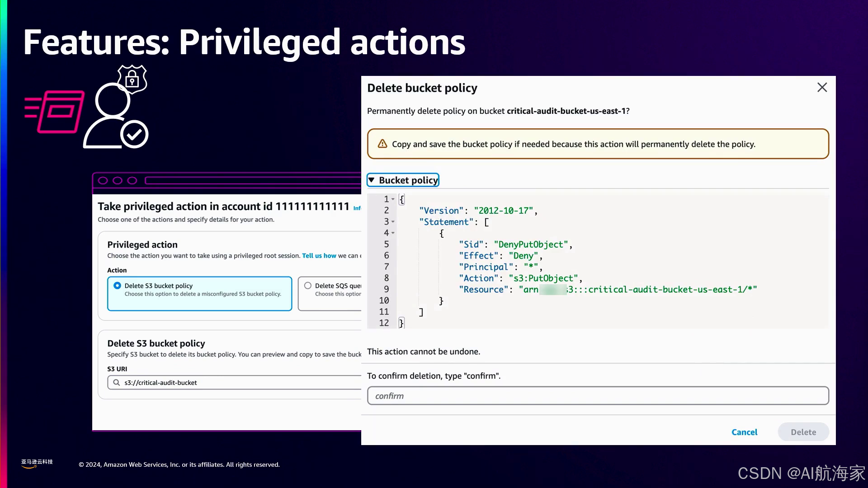
Task: Fold code at line 1 arrow
Action: click(x=393, y=199)
